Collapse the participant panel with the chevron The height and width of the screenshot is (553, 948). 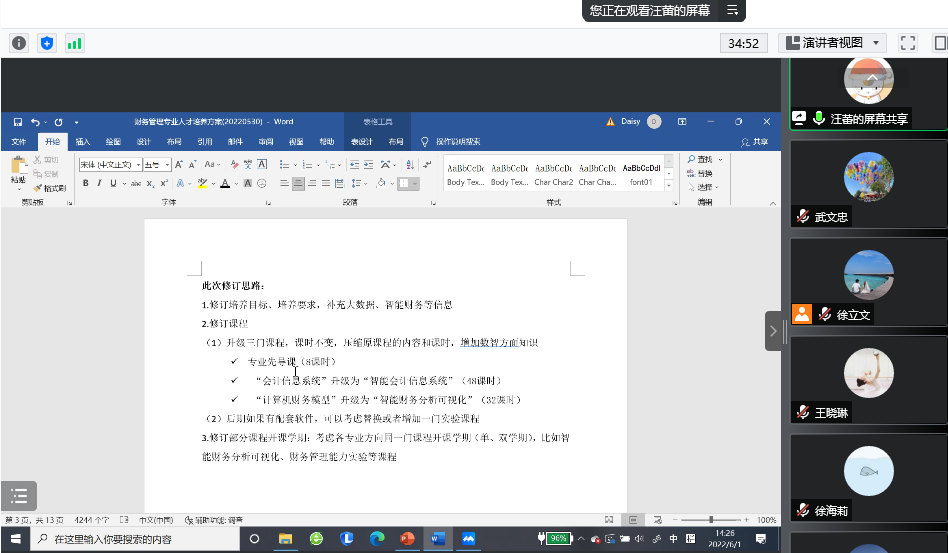coord(773,331)
